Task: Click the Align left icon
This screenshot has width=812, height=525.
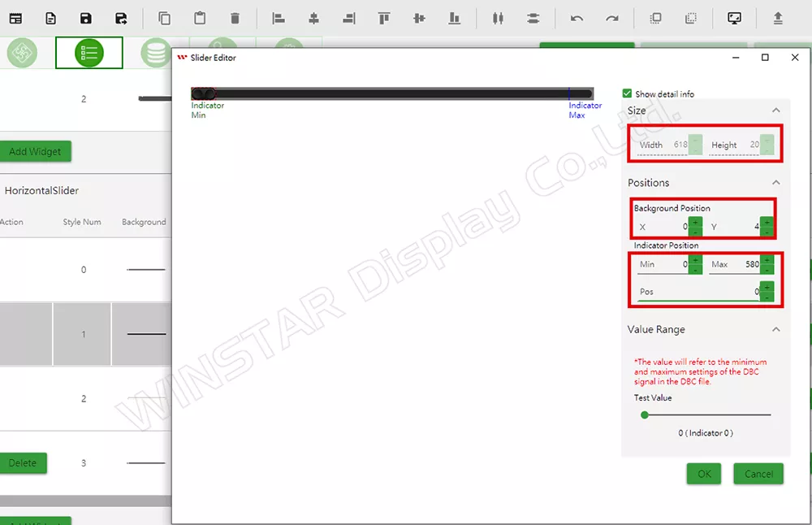Action: point(279,18)
